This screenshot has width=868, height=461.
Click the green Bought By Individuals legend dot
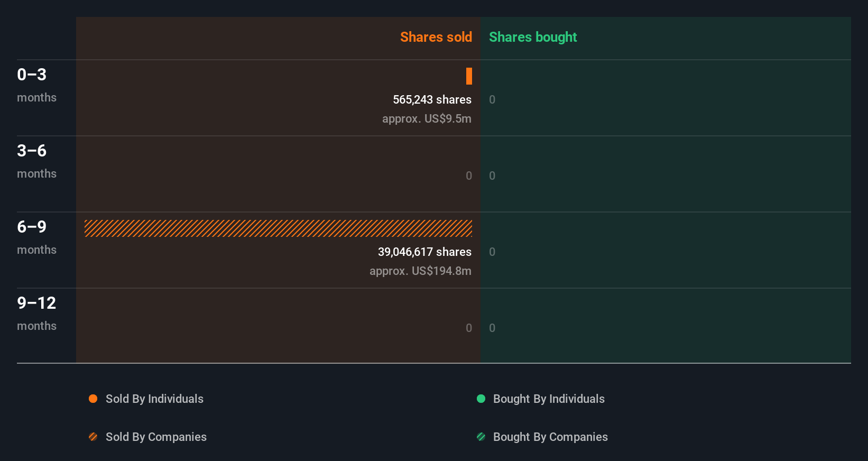coord(481,399)
